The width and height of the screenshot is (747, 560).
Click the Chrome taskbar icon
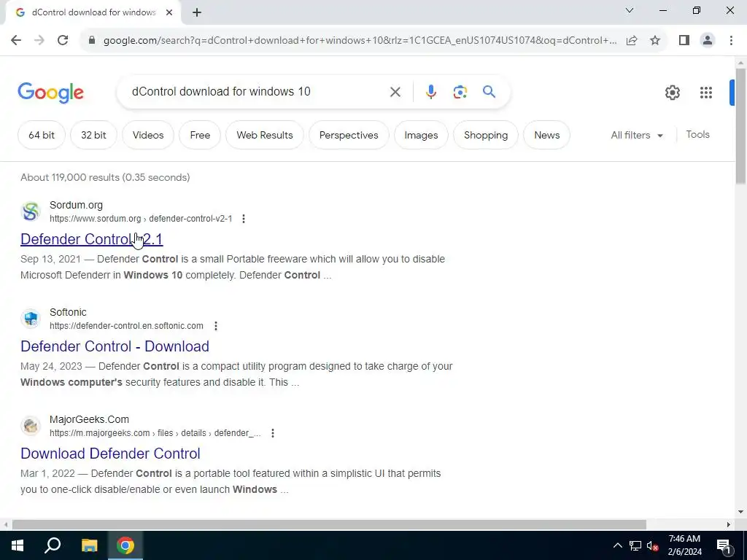(x=125, y=545)
